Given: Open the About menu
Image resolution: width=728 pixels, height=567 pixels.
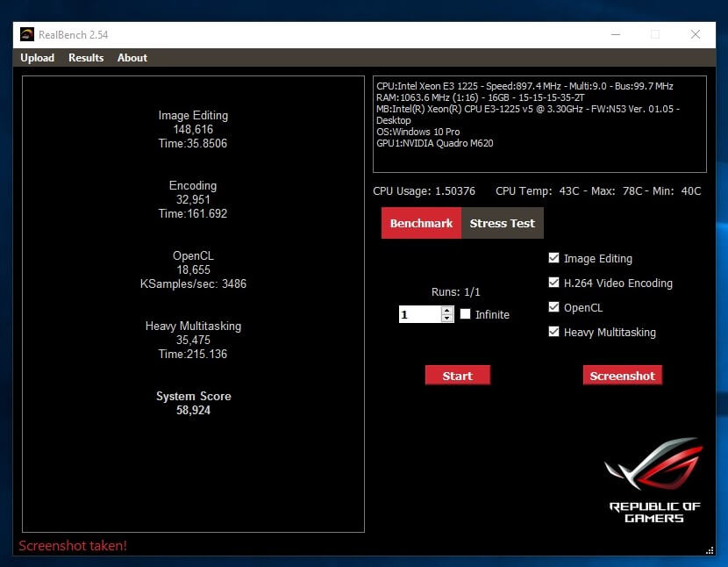Looking at the screenshot, I should click(132, 58).
